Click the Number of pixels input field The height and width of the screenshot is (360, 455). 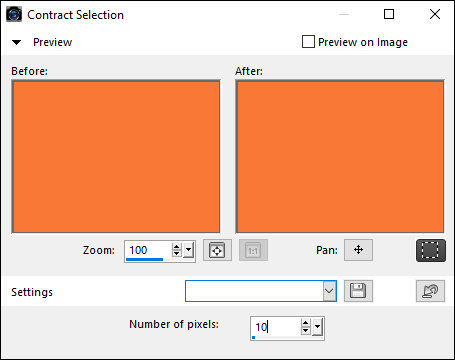275,327
